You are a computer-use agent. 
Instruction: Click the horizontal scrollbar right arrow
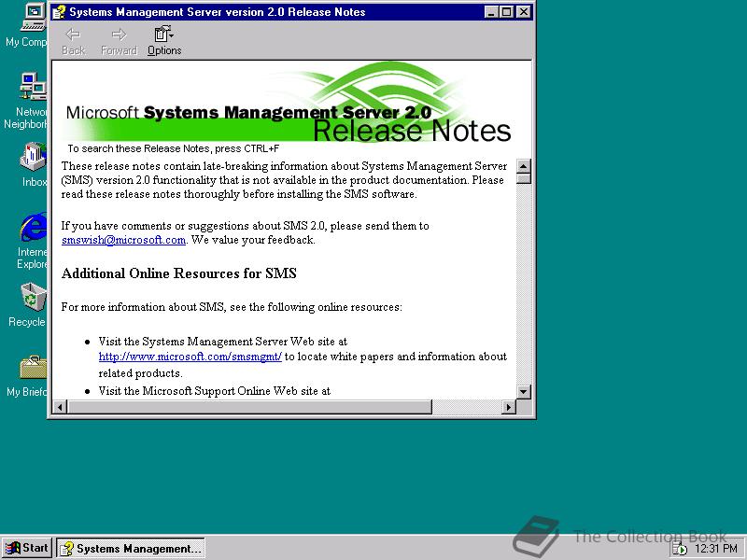pyautogui.click(x=509, y=407)
